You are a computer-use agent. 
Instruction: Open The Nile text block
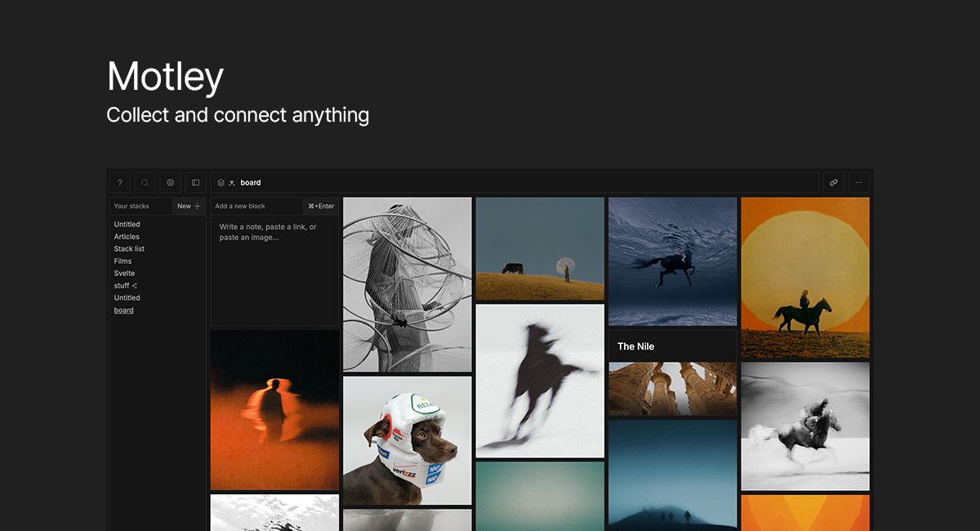pyautogui.click(x=672, y=346)
